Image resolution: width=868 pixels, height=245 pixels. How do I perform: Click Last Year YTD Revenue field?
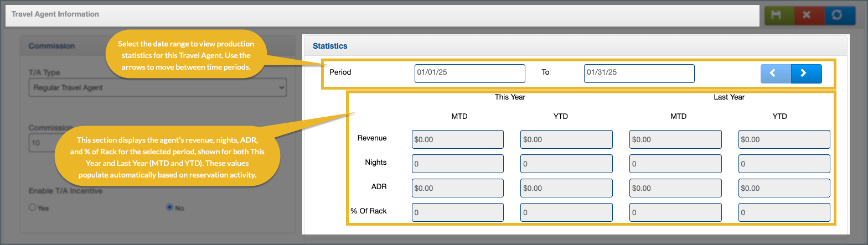(x=784, y=139)
